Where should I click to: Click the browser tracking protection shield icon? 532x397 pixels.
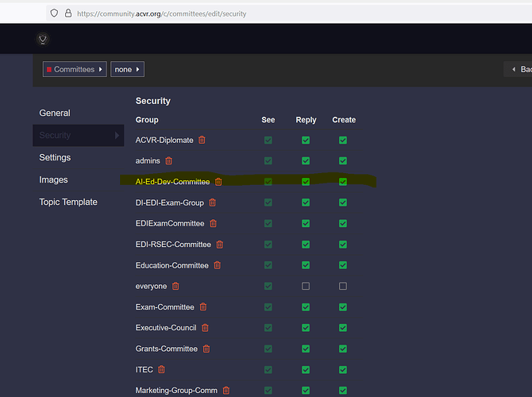coord(54,13)
